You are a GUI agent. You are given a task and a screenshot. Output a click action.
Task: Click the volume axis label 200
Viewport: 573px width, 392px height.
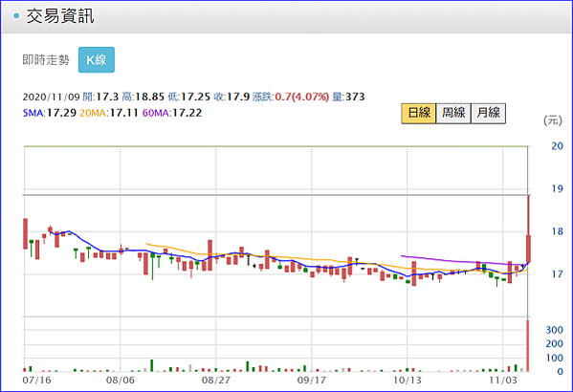tap(555, 344)
